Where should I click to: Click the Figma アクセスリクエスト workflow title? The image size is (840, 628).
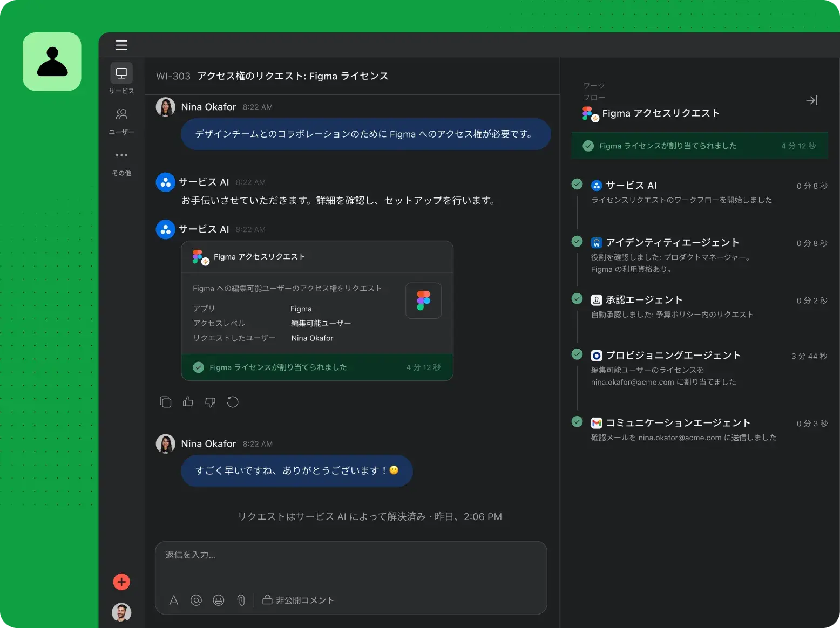(661, 113)
